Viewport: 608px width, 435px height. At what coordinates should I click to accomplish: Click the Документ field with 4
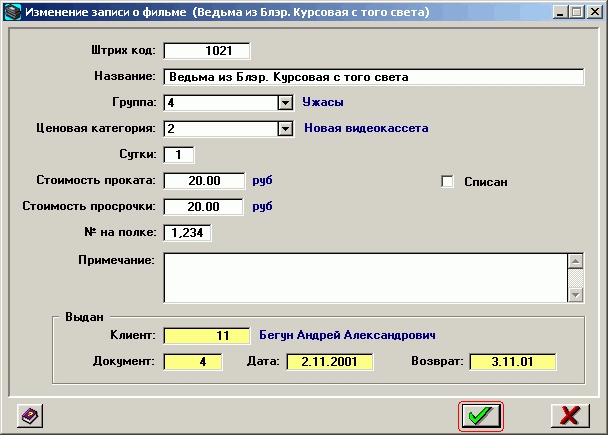point(193,362)
